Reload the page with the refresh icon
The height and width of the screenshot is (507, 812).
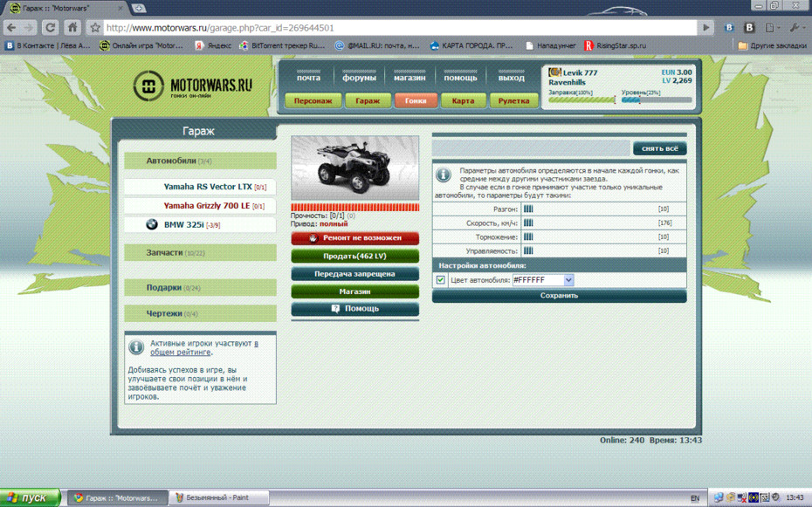(x=51, y=27)
